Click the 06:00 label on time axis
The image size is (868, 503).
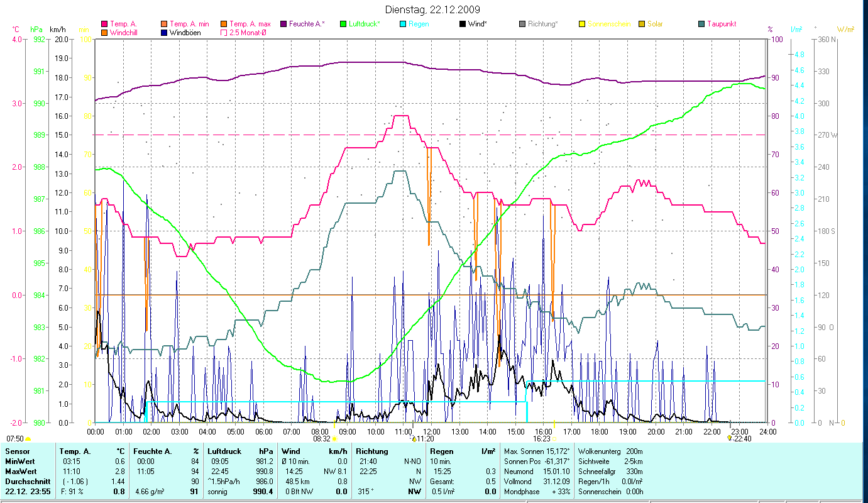click(264, 431)
